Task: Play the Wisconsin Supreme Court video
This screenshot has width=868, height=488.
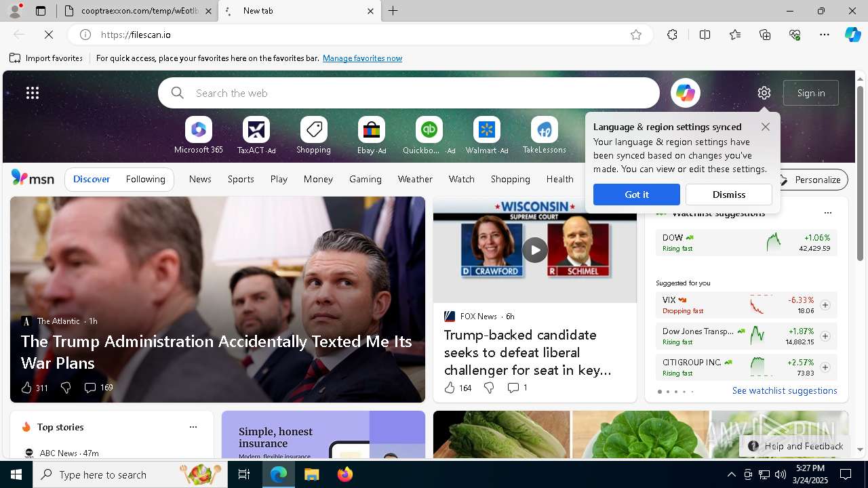Action: 534,250
